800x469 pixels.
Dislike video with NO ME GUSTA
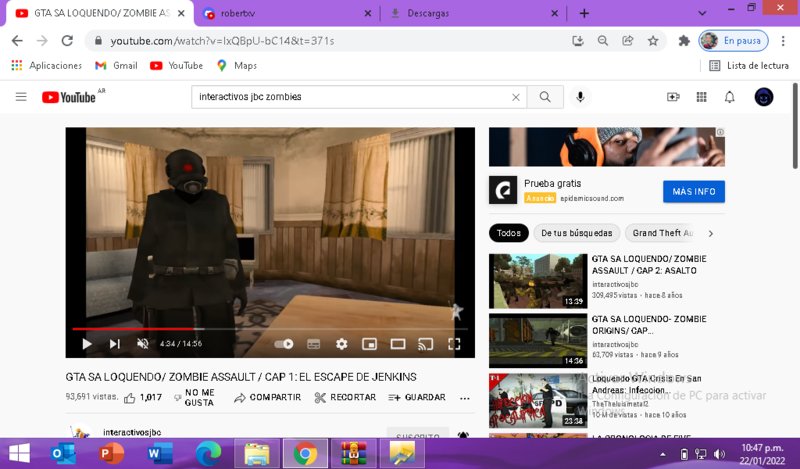(194, 398)
